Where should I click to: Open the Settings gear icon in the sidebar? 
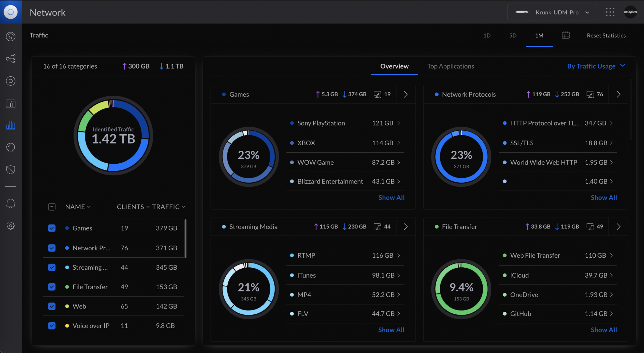coord(11,226)
